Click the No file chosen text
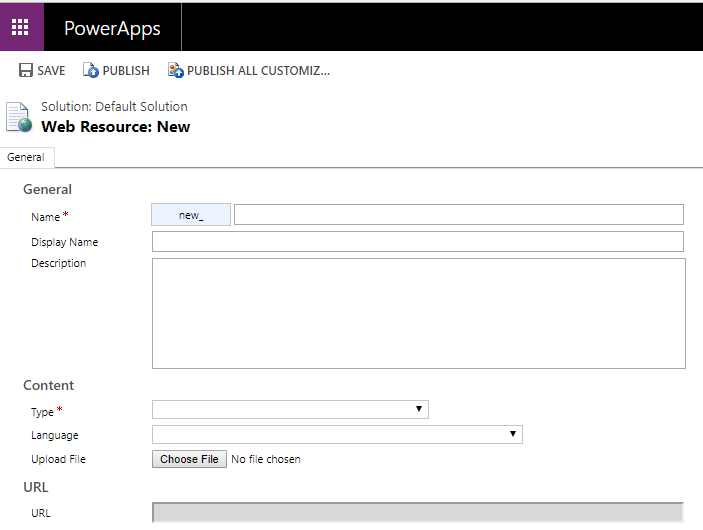This screenshot has width=703, height=530. [266, 459]
